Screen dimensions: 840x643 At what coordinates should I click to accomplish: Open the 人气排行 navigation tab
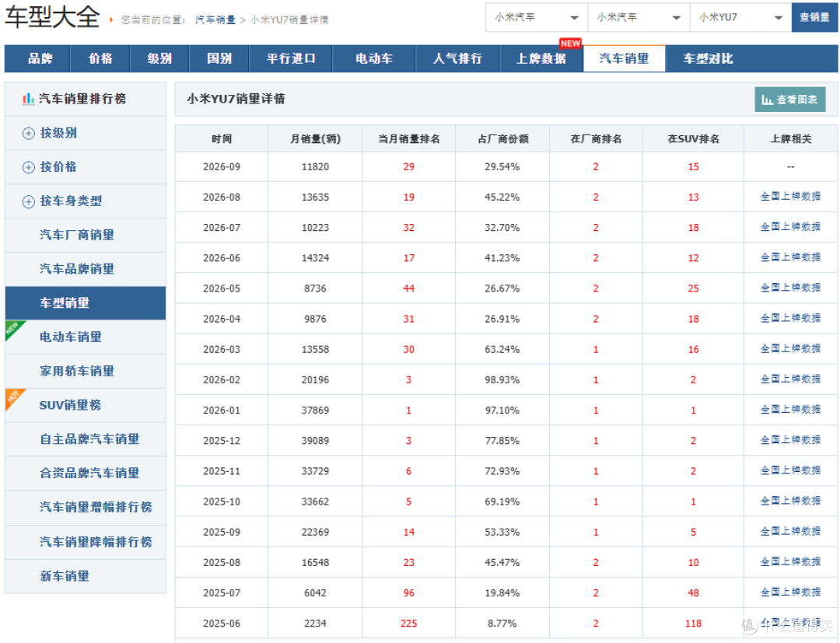pos(457,58)
